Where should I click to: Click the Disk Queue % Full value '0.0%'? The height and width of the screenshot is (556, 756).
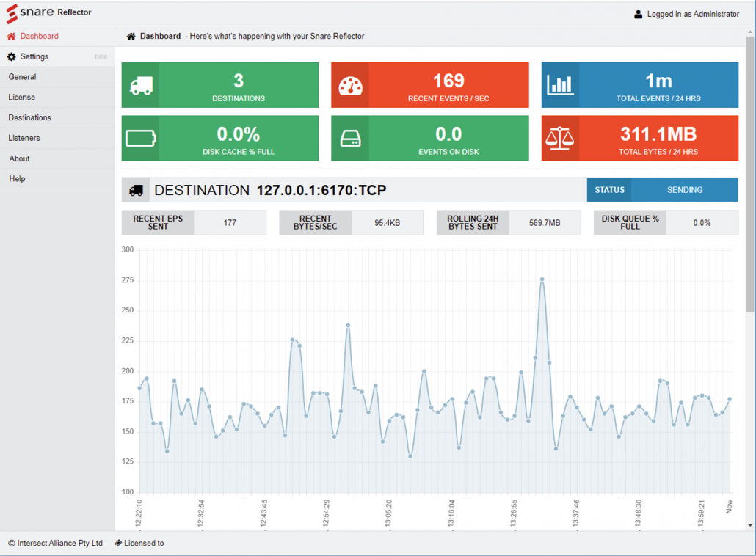tap(702, 223)
